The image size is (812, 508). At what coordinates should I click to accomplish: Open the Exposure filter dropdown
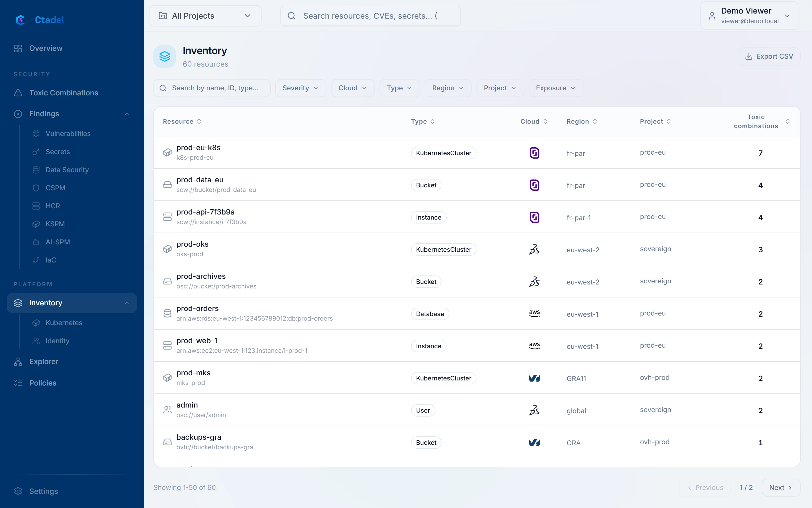[x=556, y=88]
